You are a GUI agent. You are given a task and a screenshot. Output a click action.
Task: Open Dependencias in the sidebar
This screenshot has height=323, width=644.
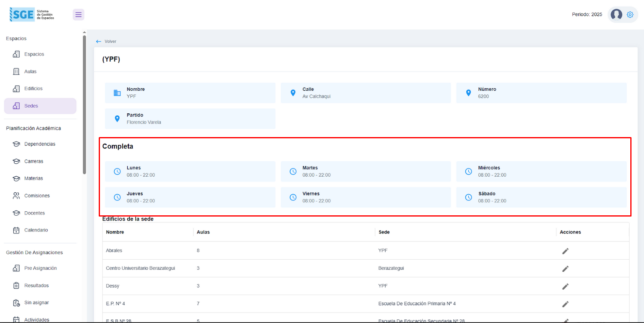[x=40, y=144]
